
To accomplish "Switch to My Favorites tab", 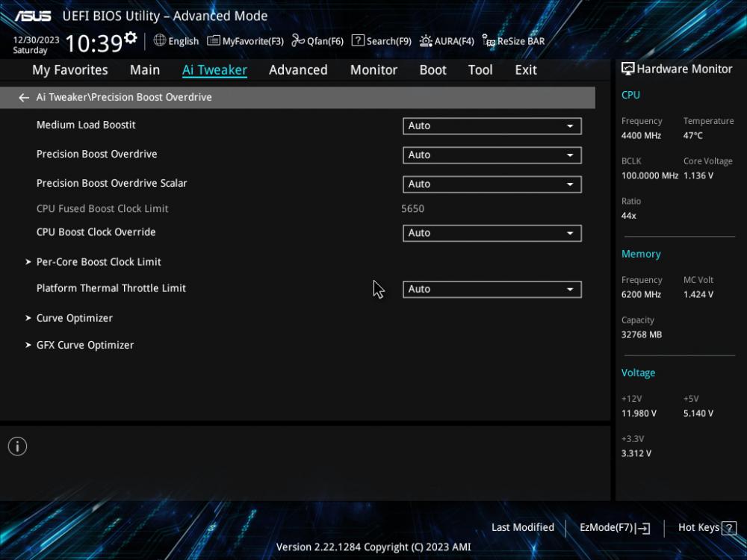I will pos(70,70).
